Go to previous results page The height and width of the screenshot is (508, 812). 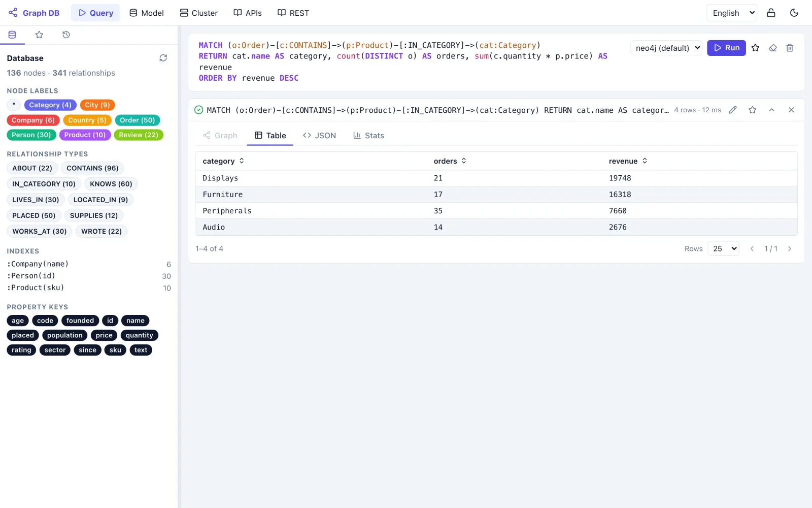coord(752,248)
